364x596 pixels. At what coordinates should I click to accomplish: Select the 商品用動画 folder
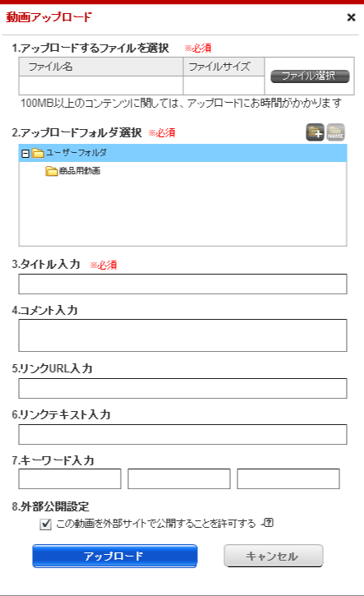[x=80, y=171]
